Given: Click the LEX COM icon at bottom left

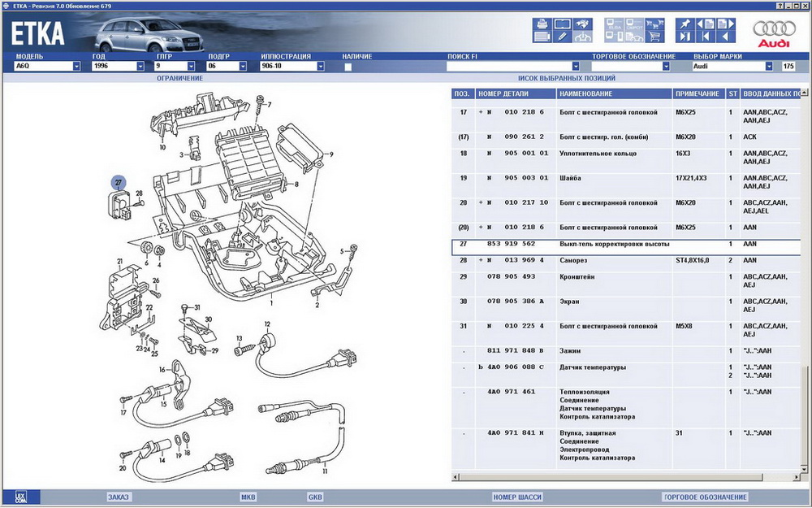Looking at the screenshot, I should 21,497.
